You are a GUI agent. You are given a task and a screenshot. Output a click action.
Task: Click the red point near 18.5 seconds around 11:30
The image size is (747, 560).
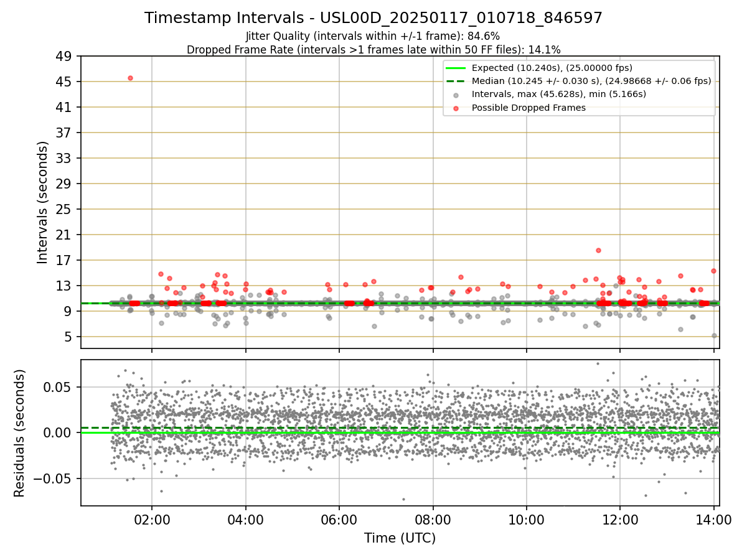(x=598, y=250)
